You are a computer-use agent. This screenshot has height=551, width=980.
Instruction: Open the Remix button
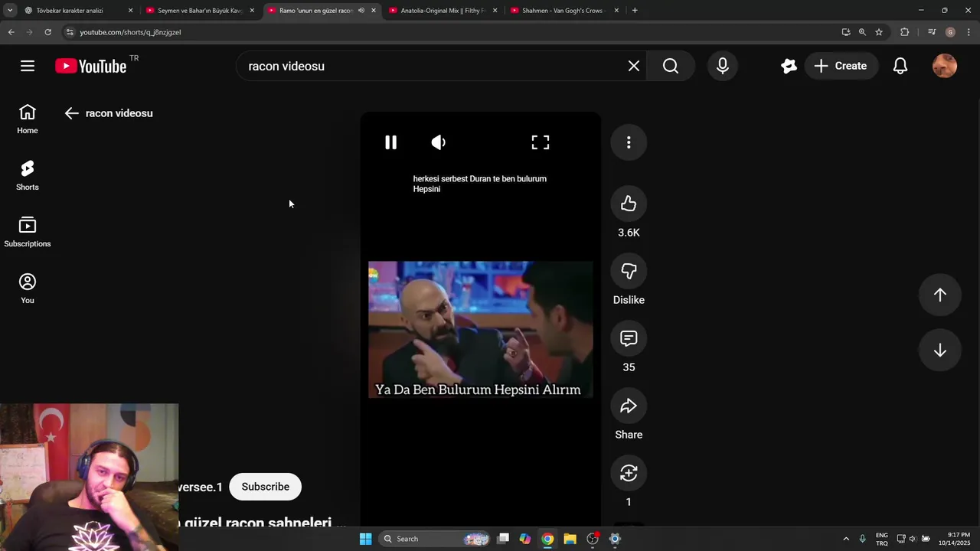click(x=629, y=473)
